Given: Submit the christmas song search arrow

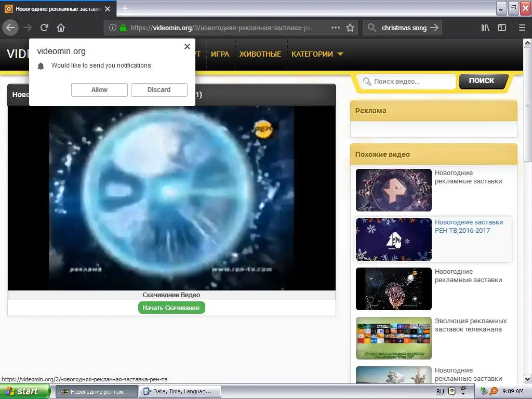Looking at the screenshot, I should coord(434,28).
